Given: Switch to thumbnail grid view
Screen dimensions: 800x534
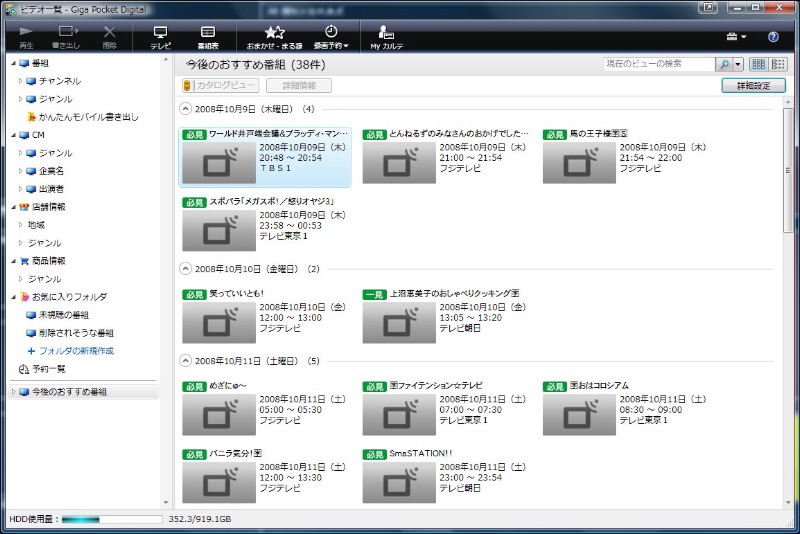Looking at the screenshot, I should click(758, 64).
